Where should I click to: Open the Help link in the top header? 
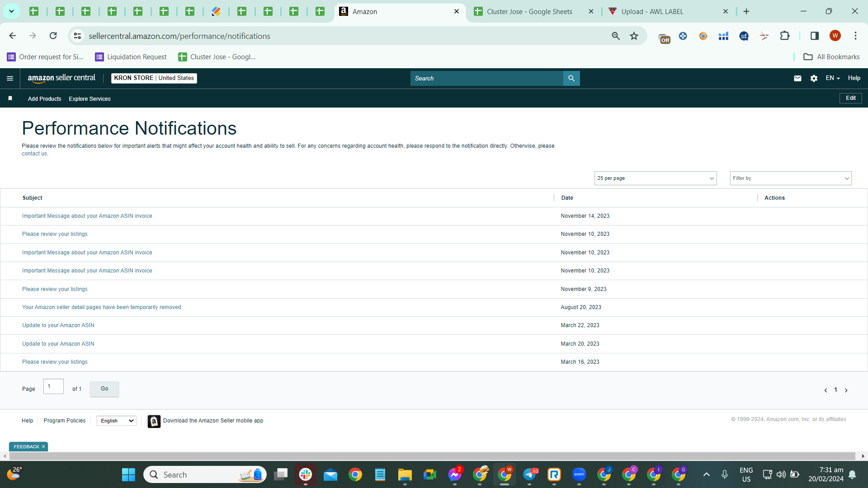[x=854, y=78]
